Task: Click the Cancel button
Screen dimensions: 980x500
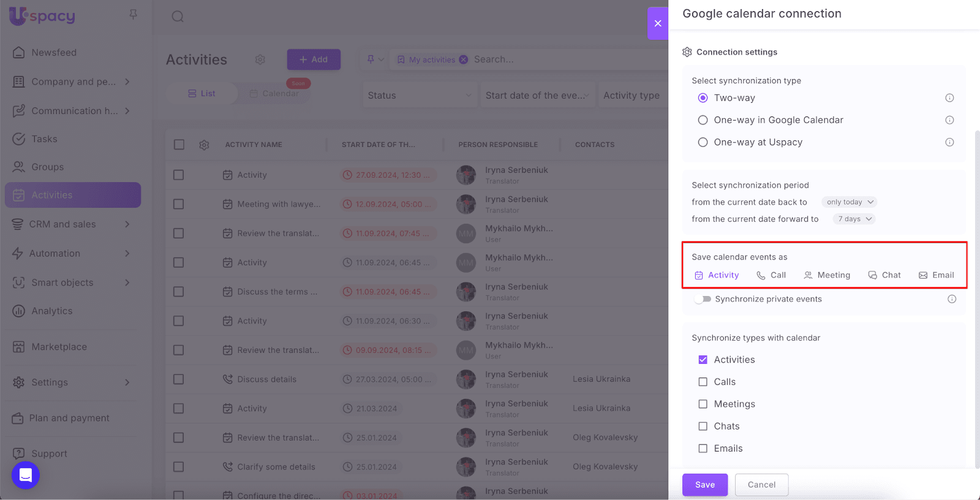Action: (761, 485)
